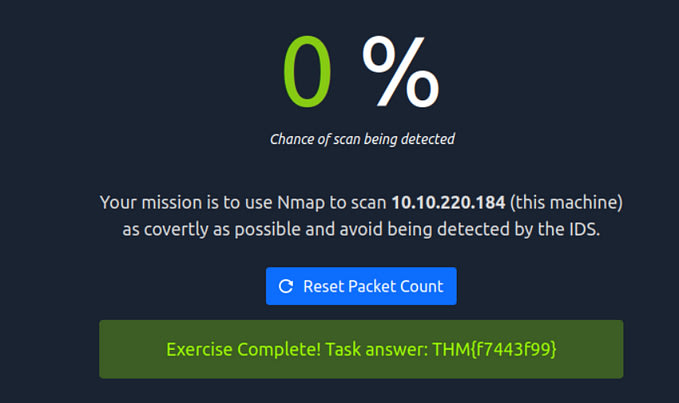Click the white percent symbol

click(x=399, y=73)
